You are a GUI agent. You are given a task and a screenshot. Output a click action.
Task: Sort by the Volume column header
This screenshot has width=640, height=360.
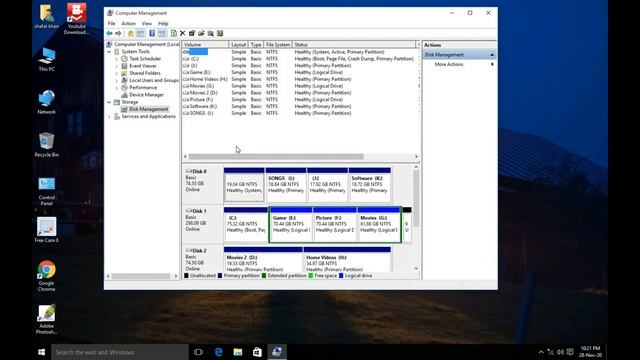[205, 44]
